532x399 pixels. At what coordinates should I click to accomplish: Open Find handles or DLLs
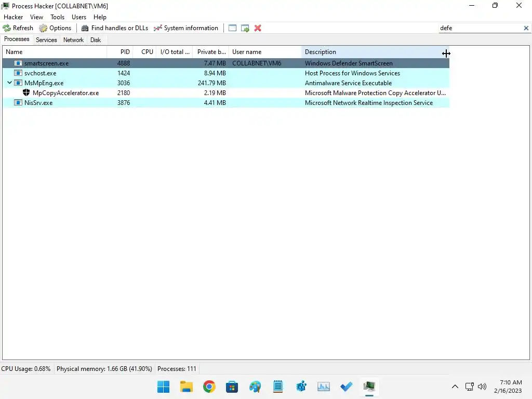pyautogui.click(x=115, y=28)
